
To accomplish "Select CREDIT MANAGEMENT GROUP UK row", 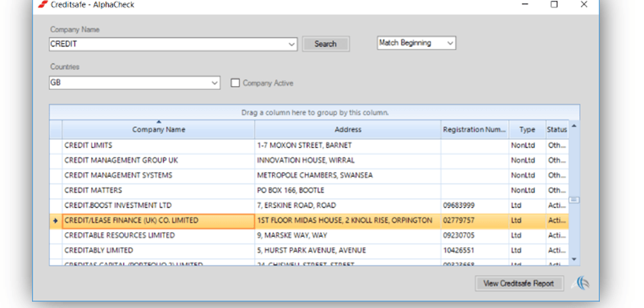I will coord(309,160).
